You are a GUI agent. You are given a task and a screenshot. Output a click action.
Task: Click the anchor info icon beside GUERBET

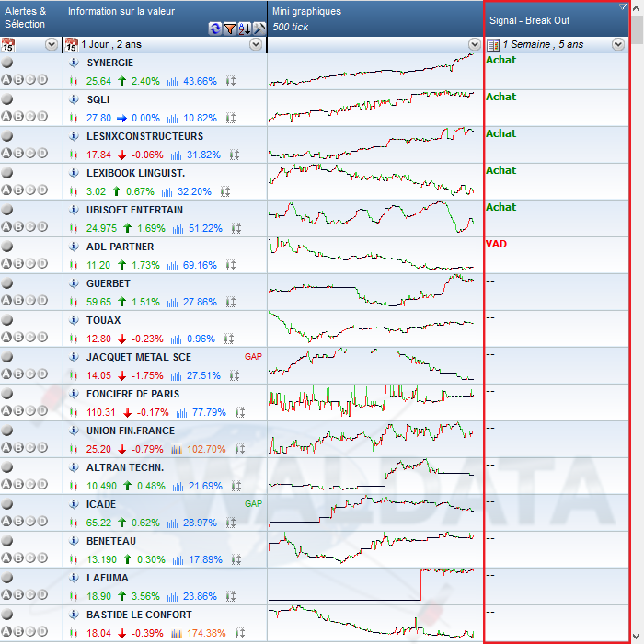point(73,283)
